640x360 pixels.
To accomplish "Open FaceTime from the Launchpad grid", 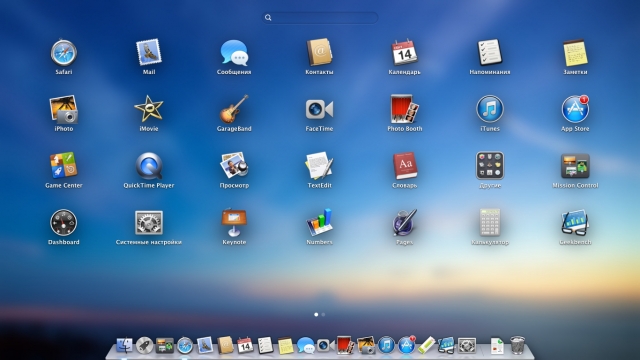I will (x=319, y=109).
